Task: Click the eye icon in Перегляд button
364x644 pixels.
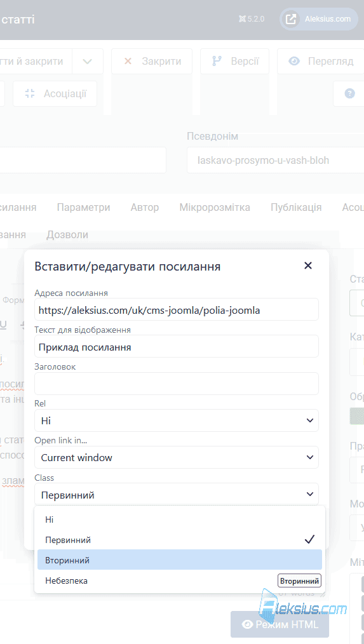Action: (293, 61)
